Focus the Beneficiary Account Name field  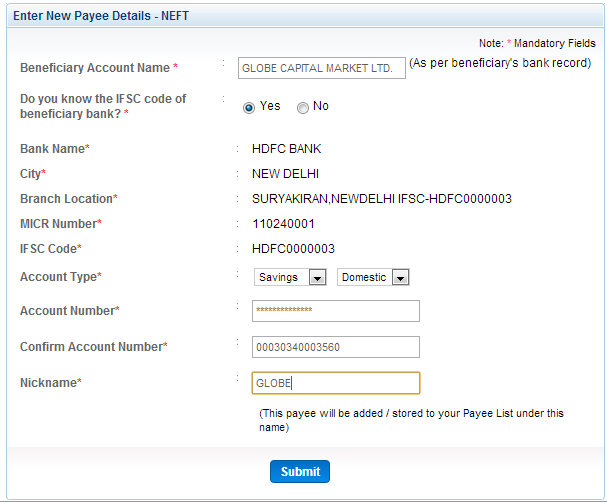click(322, 68)
